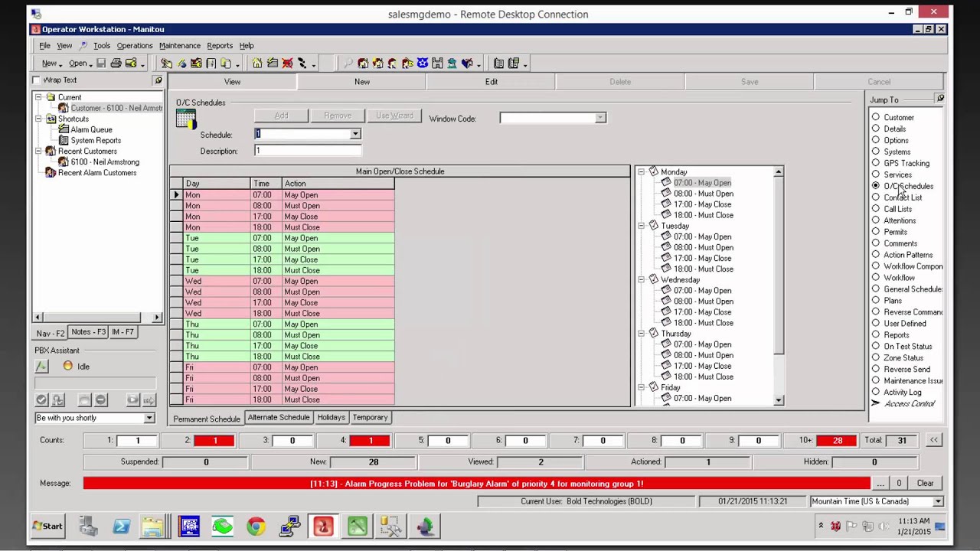Image resolution: width=980 pixels, height=551 pixels.
Task: Select '17:00 - May Close' under Tuesday
Action: [x=702, y=259]
